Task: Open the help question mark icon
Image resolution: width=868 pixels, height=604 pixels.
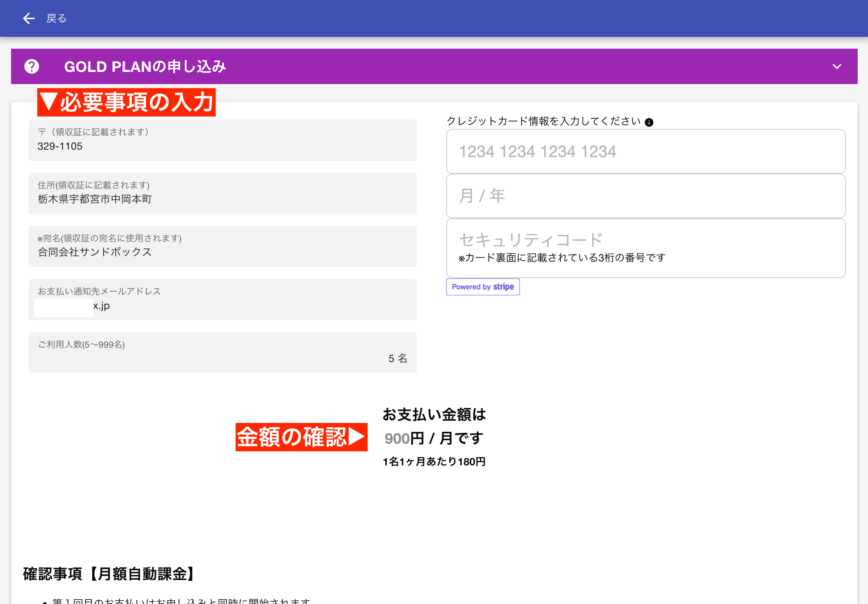Action: [32, 66]
